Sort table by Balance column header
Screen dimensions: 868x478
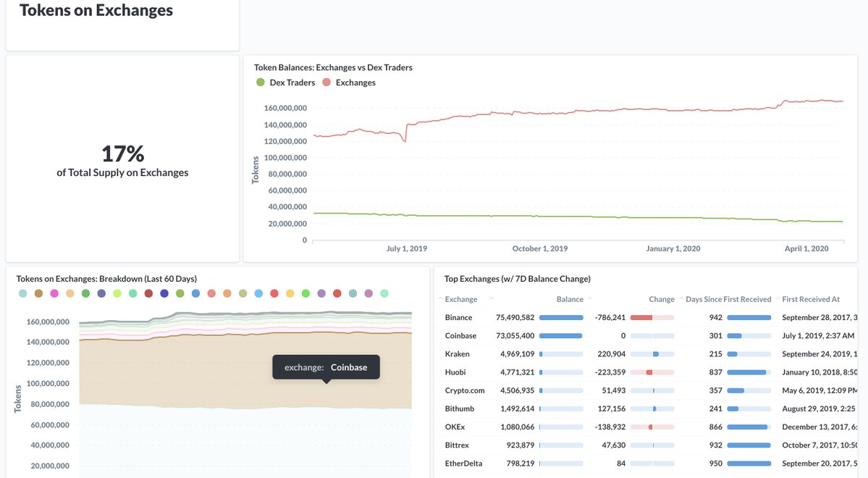pyautogui.click(x=570, y=299)
